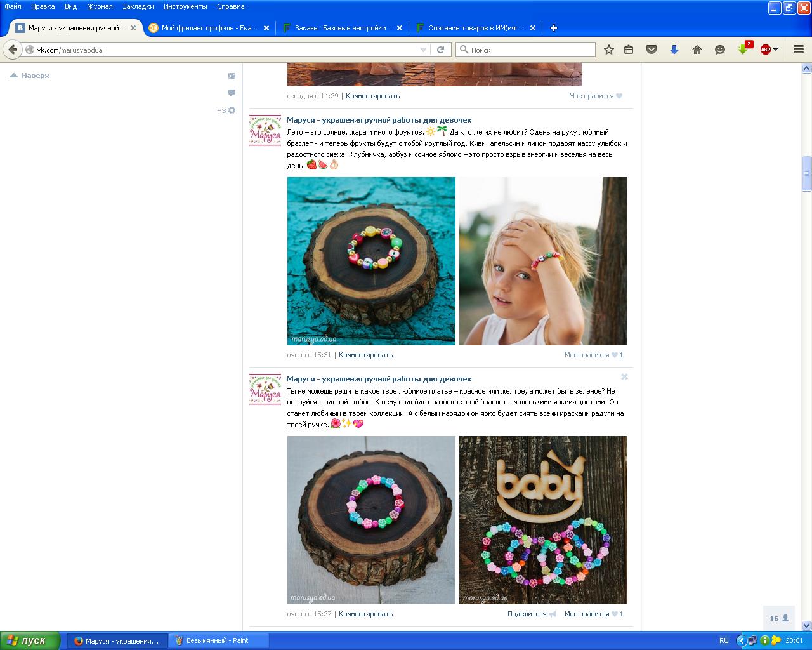Image resolution: width=812 pixels, height=650 pixels.
Task: Click Маруся avatar on fruit bracelet post
Action: pyautogui.click(x=265, y=131)
